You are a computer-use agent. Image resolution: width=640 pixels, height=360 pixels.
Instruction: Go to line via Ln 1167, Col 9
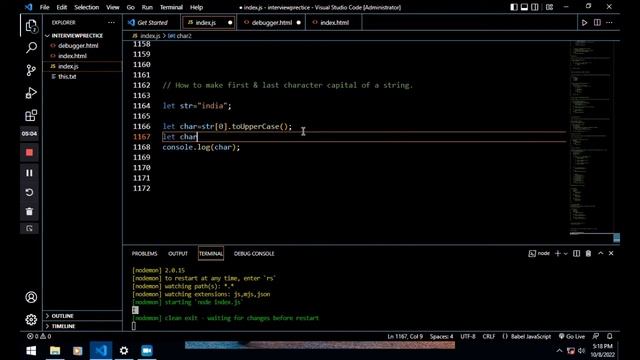(x=405, y=336)
